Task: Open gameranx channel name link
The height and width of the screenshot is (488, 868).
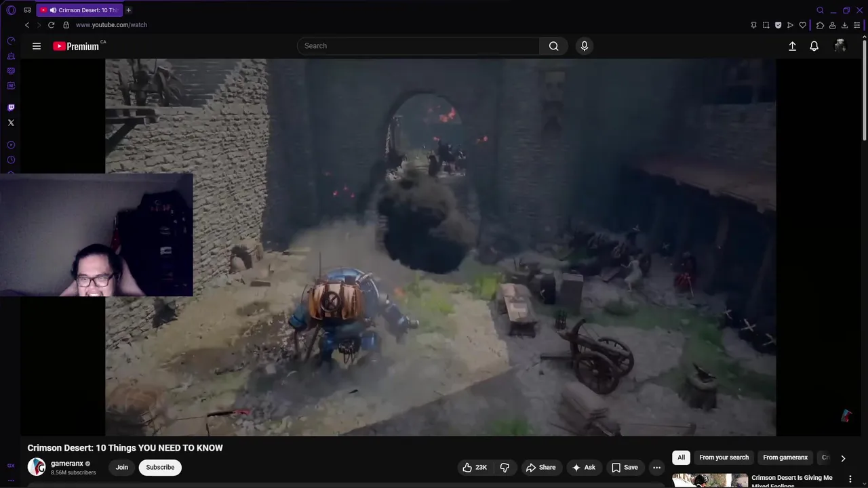Action: (67, 464)
